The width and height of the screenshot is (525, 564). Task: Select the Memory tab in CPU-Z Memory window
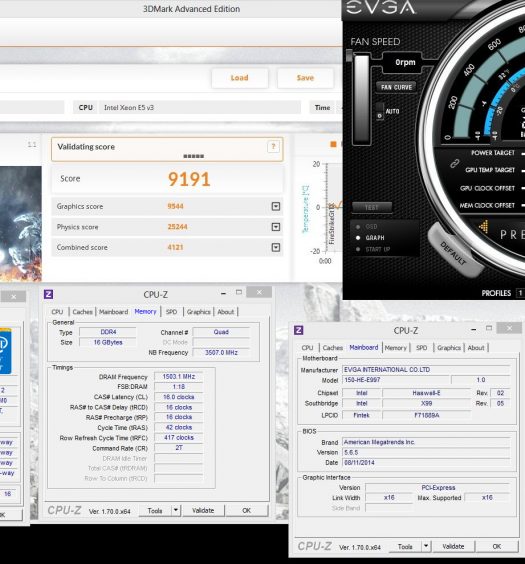coord(145,311)
